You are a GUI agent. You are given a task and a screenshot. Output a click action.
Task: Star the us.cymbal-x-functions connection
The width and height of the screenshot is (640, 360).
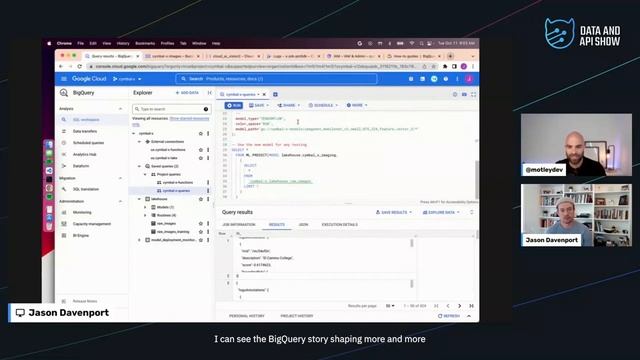(200, 150)
